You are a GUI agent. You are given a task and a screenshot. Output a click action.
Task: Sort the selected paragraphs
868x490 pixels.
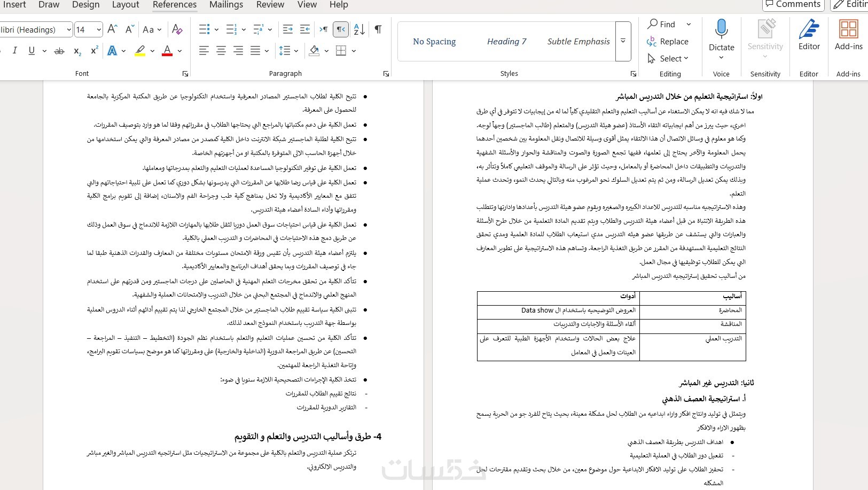[x=359, y=29]
